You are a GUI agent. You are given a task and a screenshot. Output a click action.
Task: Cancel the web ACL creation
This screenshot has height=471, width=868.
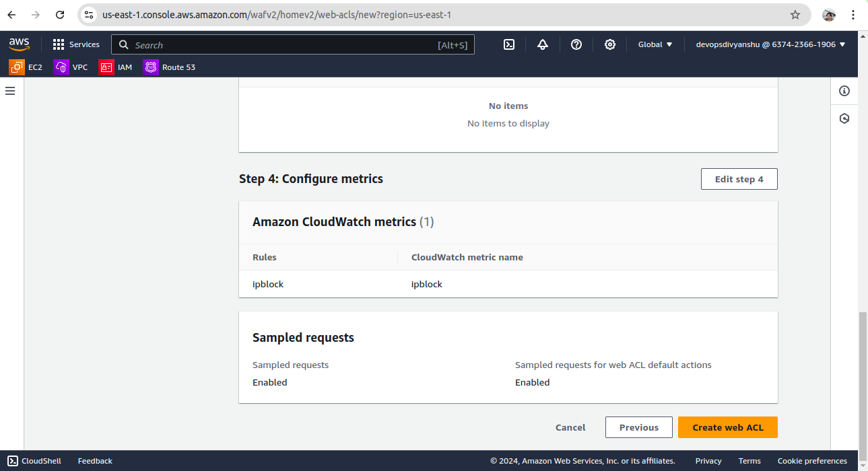570,427
